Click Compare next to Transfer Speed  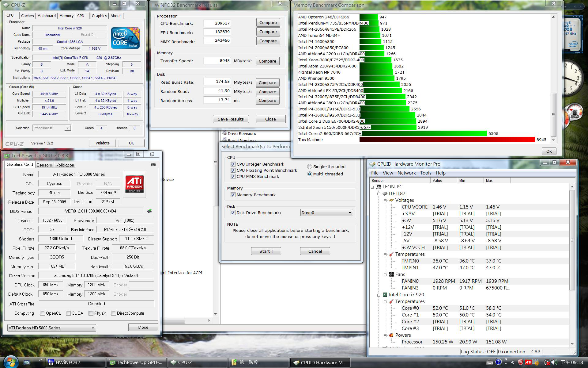click(x=267, y=61)
